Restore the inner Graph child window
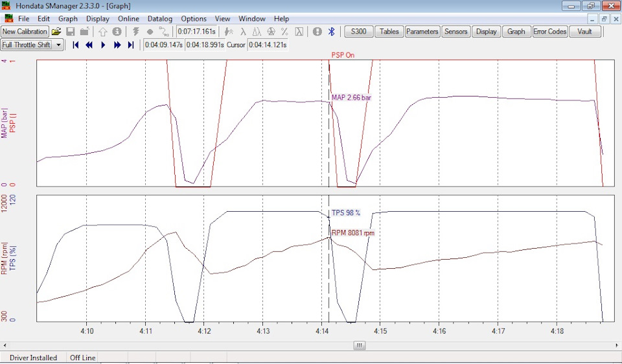 [604, 19]
